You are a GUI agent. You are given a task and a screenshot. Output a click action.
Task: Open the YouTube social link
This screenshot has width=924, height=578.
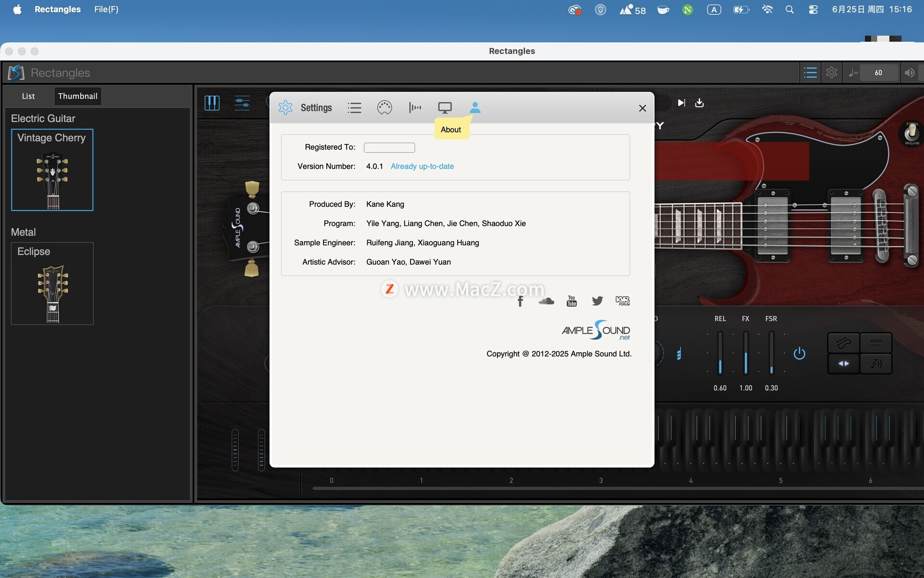point(572,301)
